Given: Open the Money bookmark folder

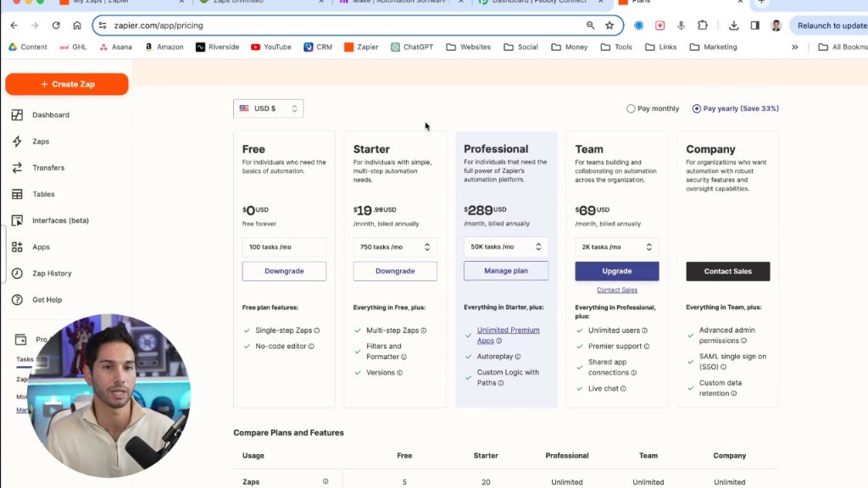Looking at the screenshot, I should [569, 47].
